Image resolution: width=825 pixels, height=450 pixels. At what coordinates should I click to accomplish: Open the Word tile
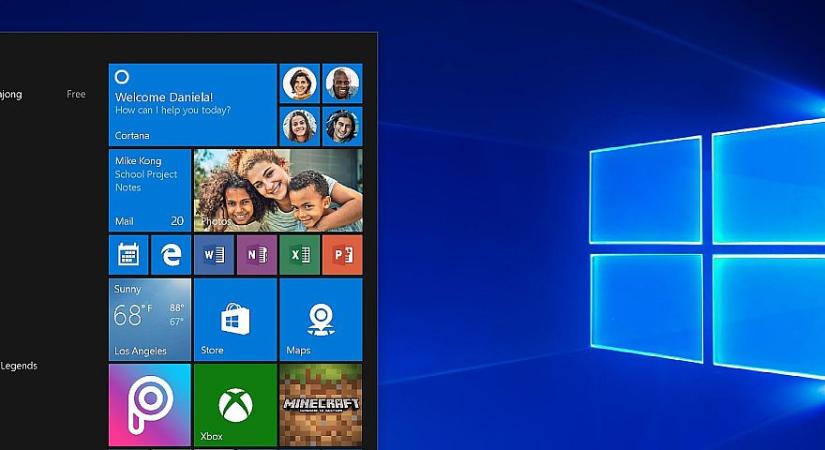pyautogui.click(x=214, y=255)
